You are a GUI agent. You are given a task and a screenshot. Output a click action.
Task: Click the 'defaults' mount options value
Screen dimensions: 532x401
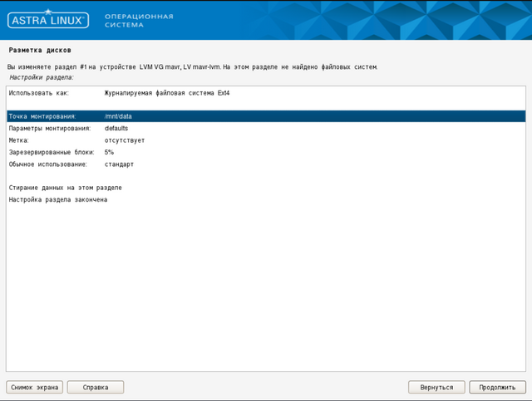116,129
